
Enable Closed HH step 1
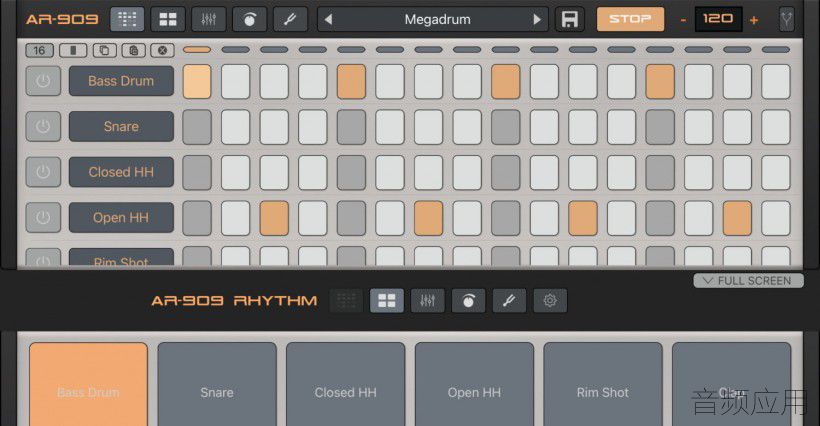click(x=197, y=172)
